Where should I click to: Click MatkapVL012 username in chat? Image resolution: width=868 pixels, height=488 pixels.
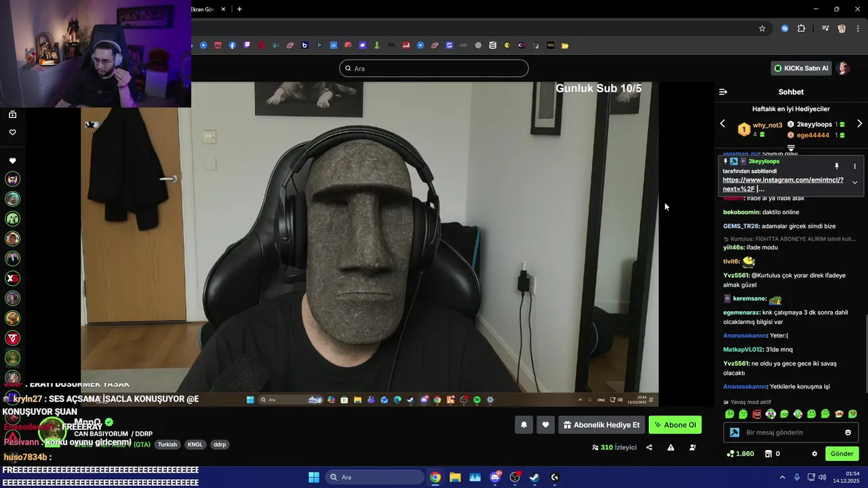743,350
